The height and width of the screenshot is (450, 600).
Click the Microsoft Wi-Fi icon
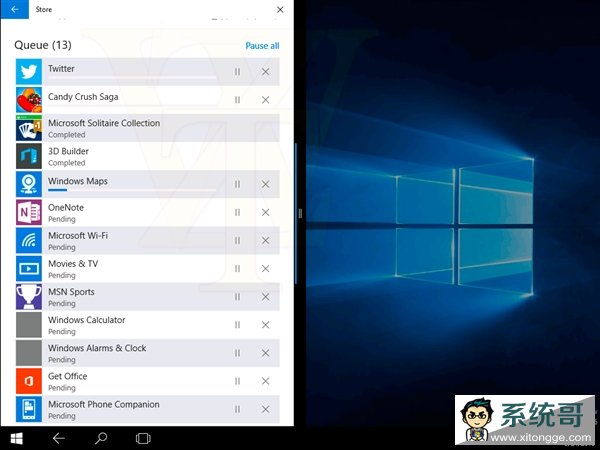tap(29, 240)
